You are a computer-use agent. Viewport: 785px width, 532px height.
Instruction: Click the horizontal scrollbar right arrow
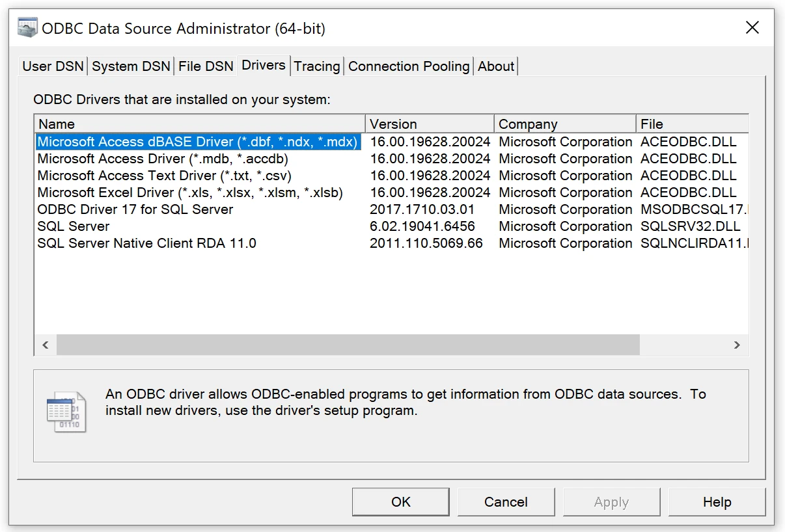pos(737,345)
